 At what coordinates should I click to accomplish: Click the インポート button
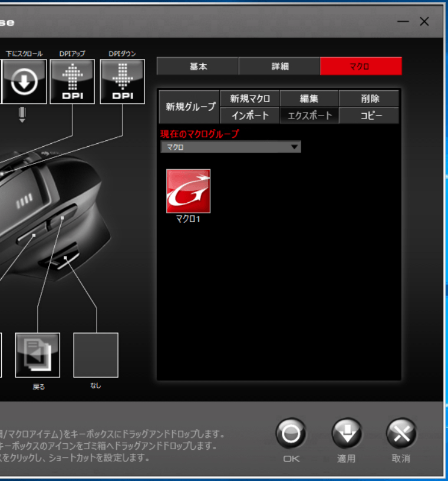tap(250, 116)
